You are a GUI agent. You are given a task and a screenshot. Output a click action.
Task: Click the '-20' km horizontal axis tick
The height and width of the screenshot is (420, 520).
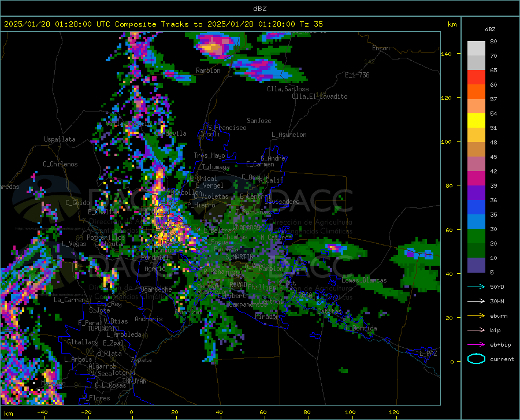coord(86,412)
